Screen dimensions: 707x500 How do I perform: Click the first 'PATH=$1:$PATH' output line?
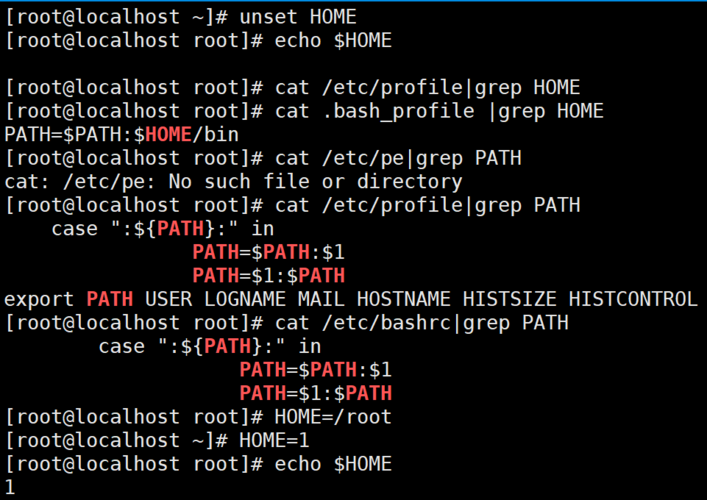click(x=269, y=275)
